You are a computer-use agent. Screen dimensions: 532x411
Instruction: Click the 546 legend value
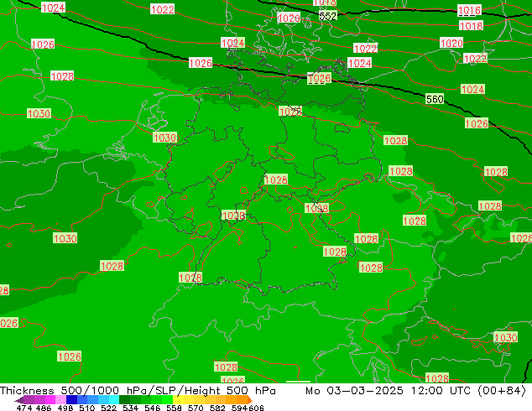click(153, 408)
